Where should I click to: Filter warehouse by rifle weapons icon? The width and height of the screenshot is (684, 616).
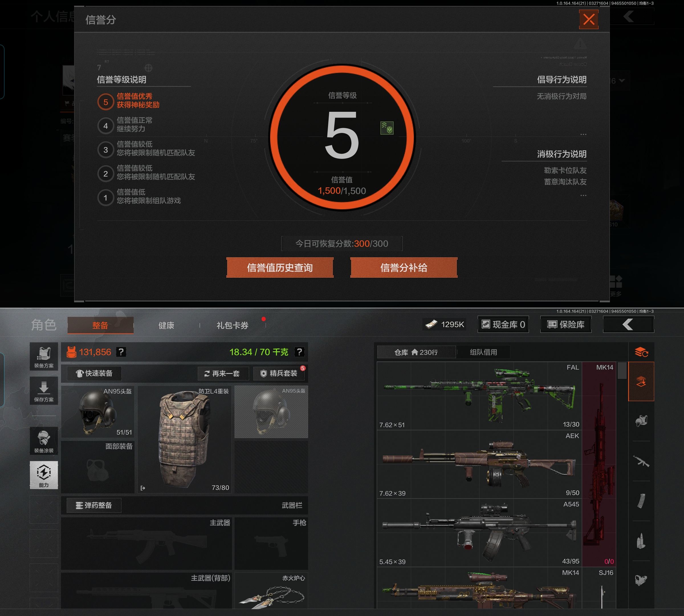[641, 461]
